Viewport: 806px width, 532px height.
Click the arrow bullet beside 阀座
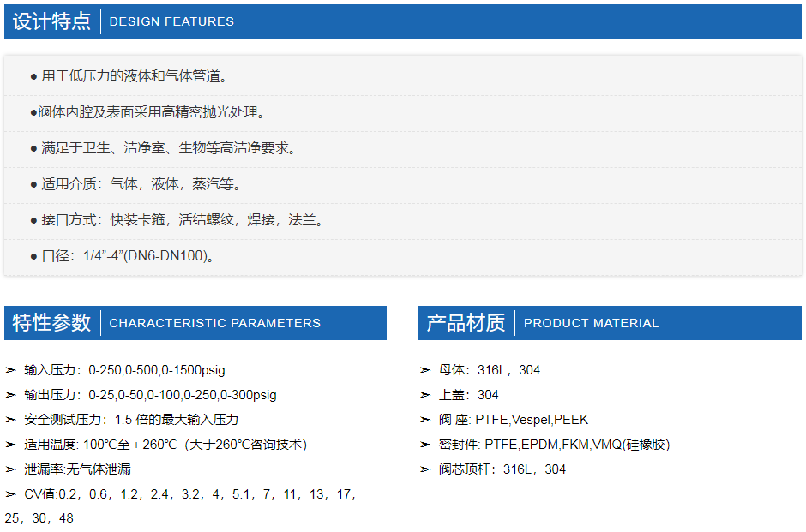425,420
